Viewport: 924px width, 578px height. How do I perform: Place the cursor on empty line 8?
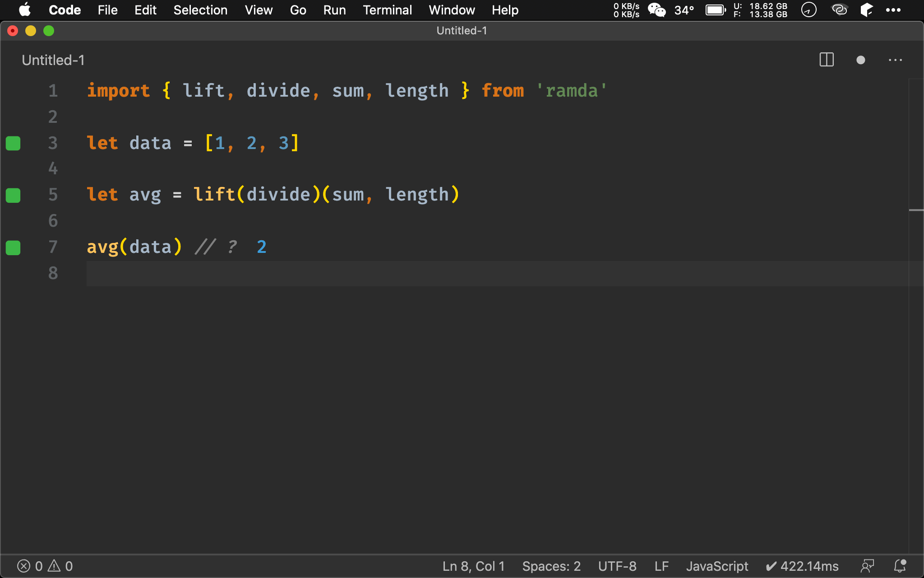point(496,273)
